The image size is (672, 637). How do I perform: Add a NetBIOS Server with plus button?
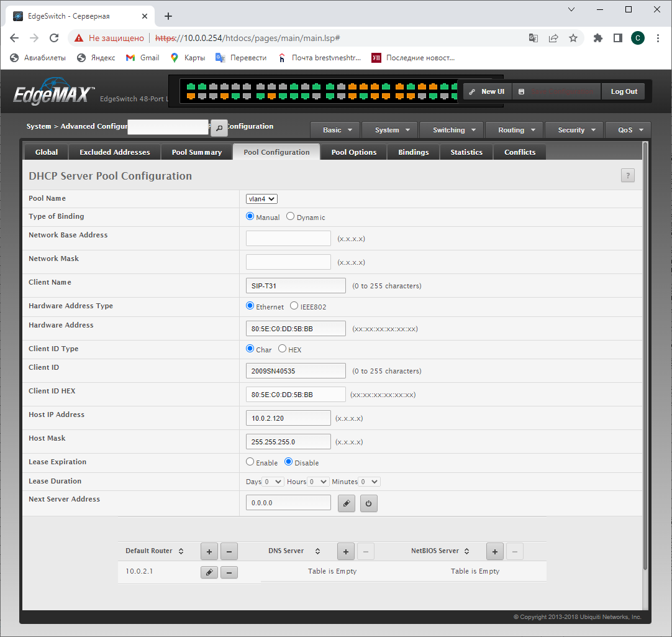pyautogui.click(x=495, y=551)
